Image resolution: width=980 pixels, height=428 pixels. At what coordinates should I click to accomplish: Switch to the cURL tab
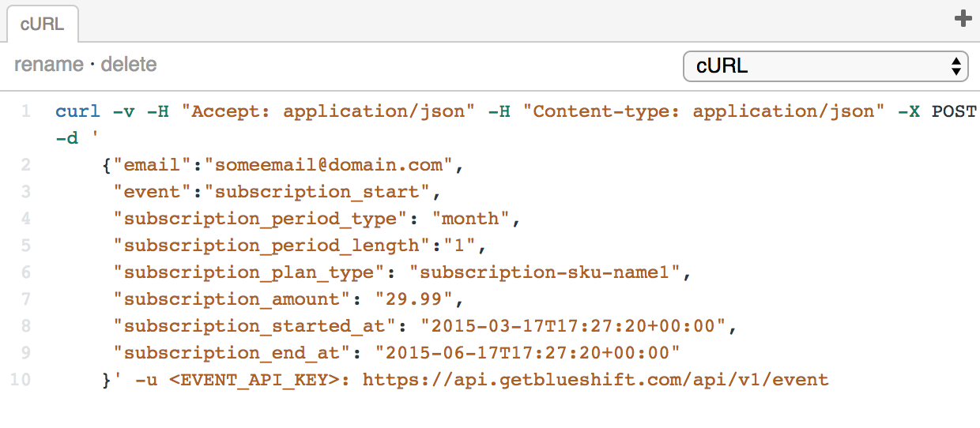point(43,24)
